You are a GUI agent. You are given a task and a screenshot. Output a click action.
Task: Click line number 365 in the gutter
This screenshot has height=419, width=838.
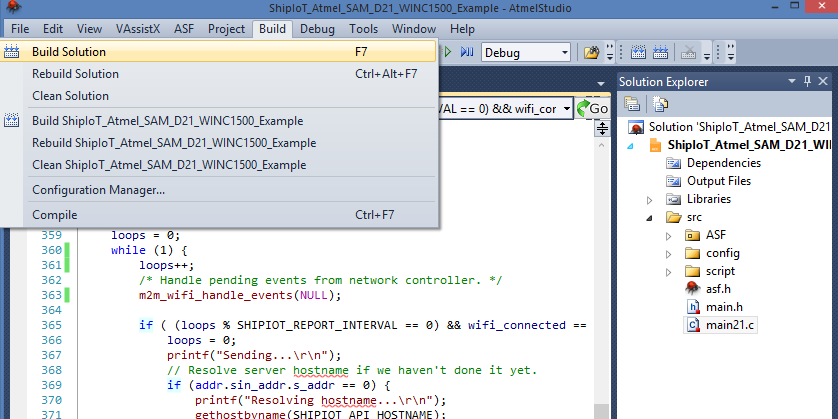coord(52,325)
